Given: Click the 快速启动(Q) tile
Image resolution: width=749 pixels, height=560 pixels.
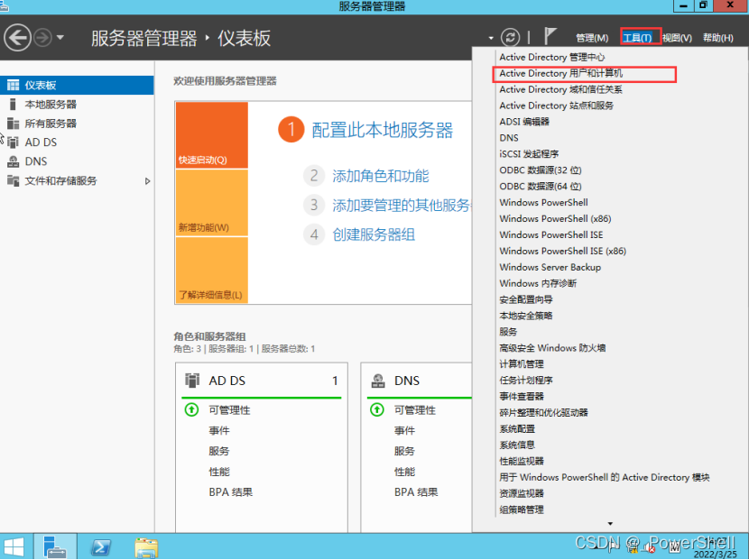Looking at the screenshot, I should pos(211,135).
